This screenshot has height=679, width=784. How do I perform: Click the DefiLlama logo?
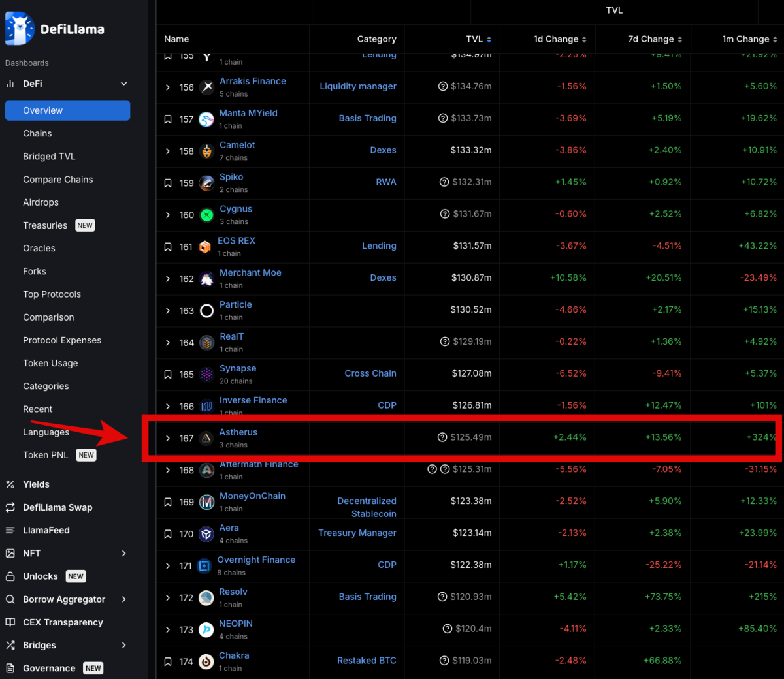pos(54,29)
